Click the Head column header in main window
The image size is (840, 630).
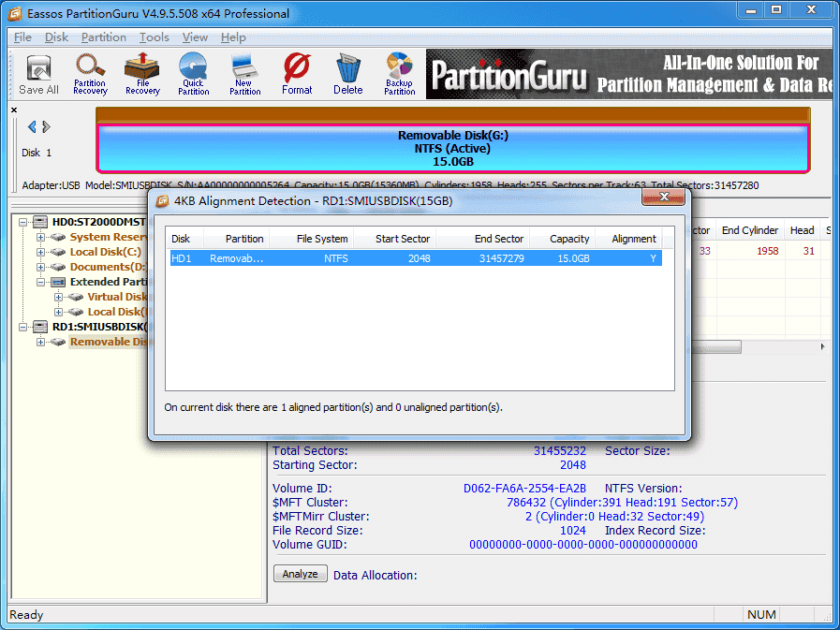(802, 230)
